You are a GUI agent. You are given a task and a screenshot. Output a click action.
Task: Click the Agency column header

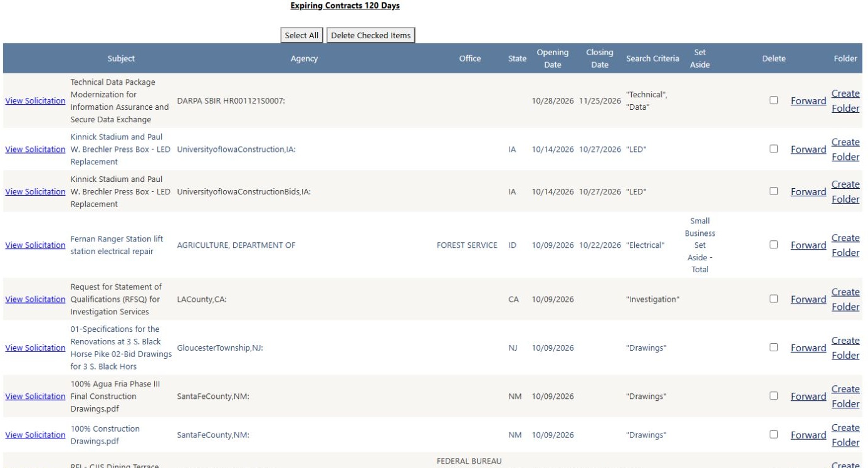[x=305, y=58]
